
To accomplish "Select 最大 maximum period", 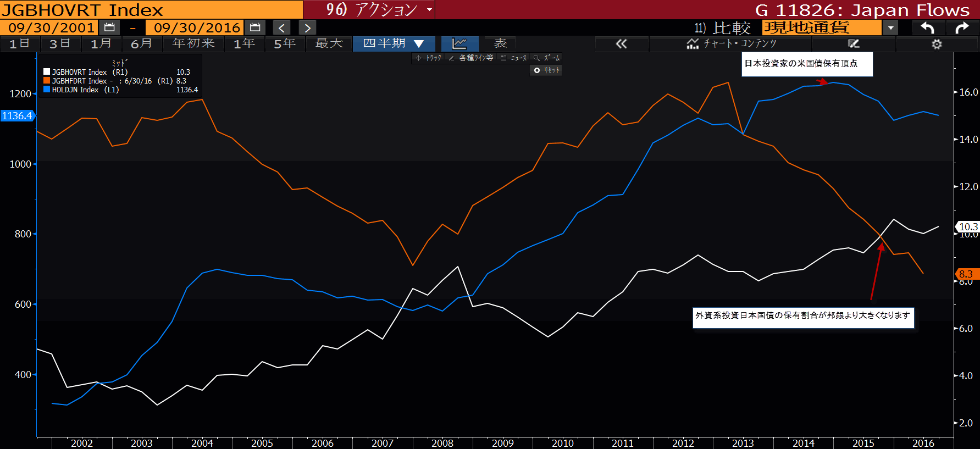I will (x=329, y=43).
